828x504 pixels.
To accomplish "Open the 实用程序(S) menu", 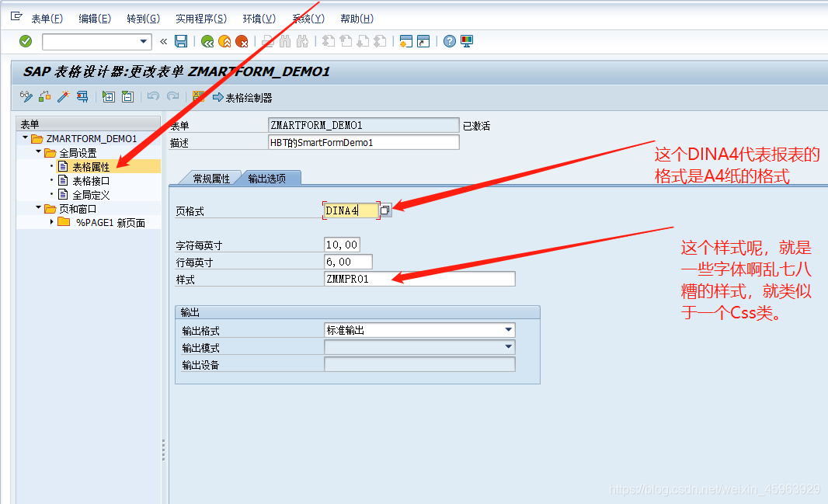I will click(x=201, y=19).
